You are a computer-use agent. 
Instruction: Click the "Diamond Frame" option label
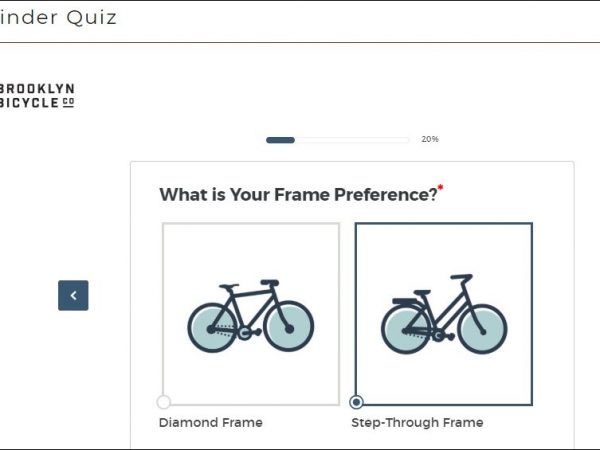tap(211, 423)
